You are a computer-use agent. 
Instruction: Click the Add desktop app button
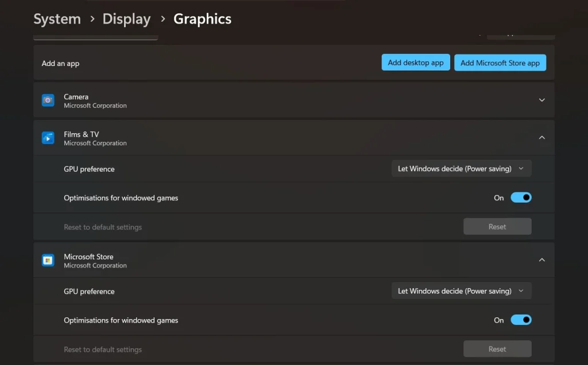tap(415, 62)
